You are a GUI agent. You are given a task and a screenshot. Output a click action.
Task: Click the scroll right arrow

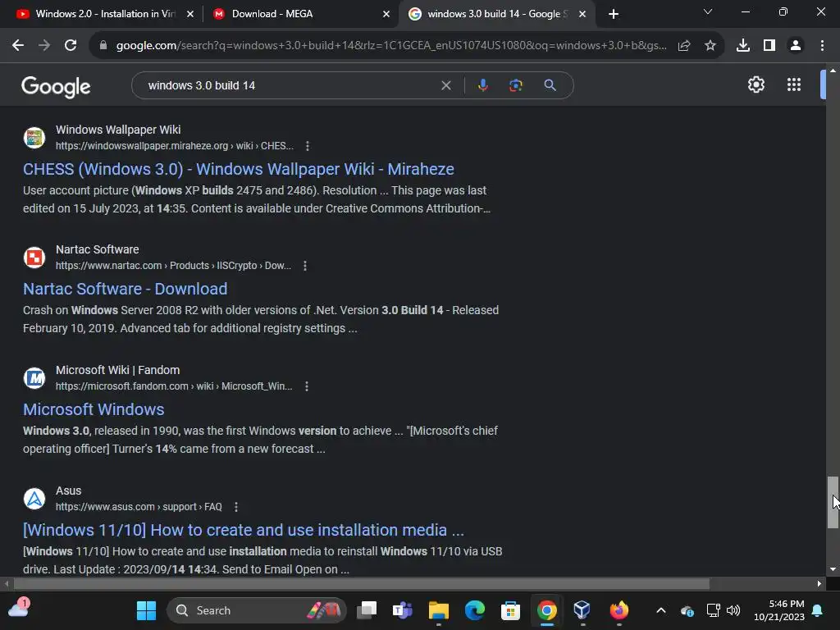tap(819, 583)
